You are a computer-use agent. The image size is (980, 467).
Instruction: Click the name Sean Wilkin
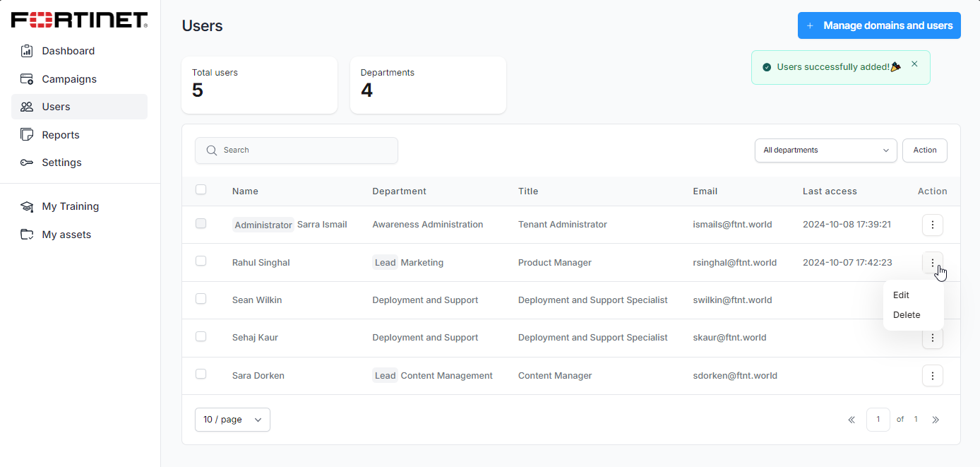coord(257,300)
